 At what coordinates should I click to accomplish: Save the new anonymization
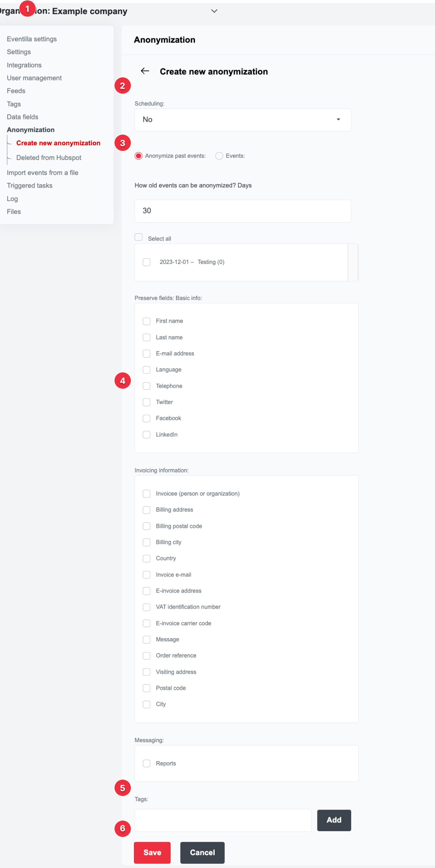point(152,853)
